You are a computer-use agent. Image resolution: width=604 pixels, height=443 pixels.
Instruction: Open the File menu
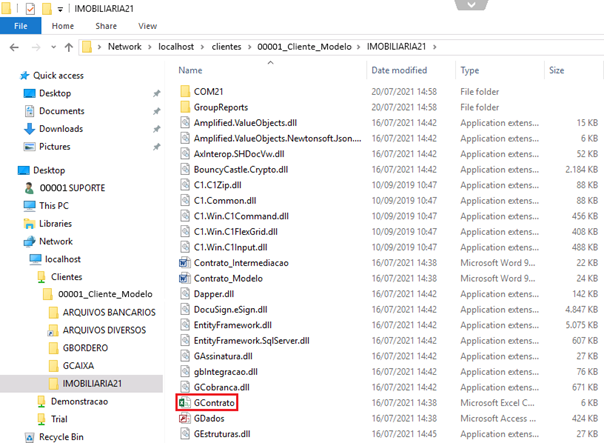point(20,26)
